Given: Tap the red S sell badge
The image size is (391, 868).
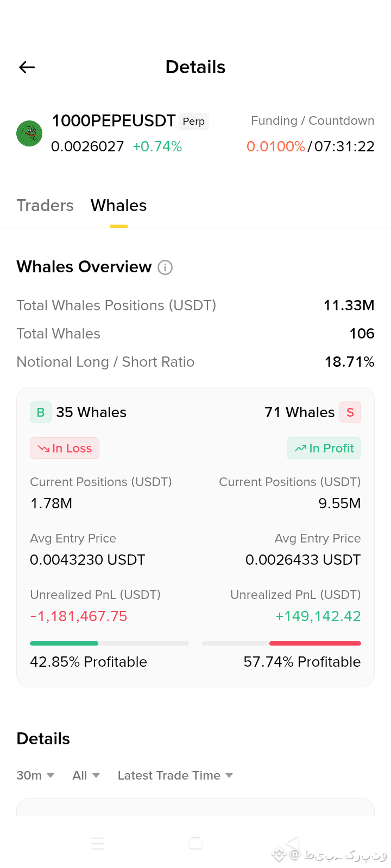Looking at the screenshot, I should (350, 412).
